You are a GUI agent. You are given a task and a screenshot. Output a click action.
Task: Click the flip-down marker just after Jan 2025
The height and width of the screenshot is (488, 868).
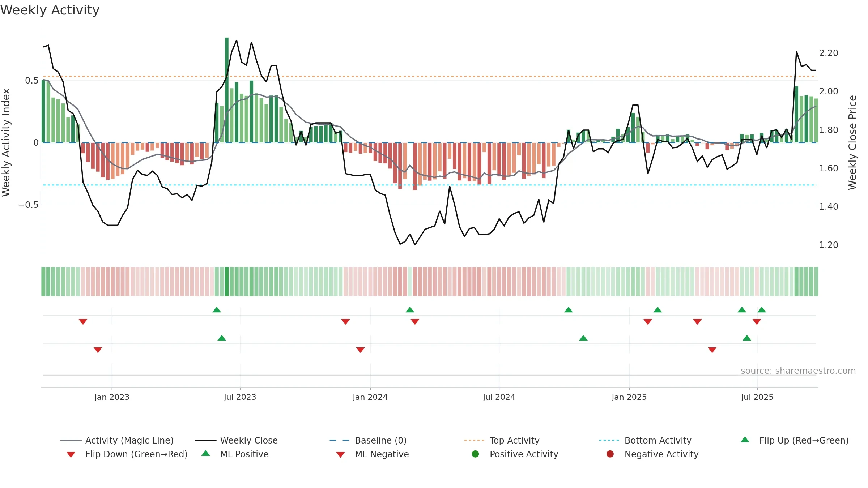pyautogui.click(x=648, y=322)
